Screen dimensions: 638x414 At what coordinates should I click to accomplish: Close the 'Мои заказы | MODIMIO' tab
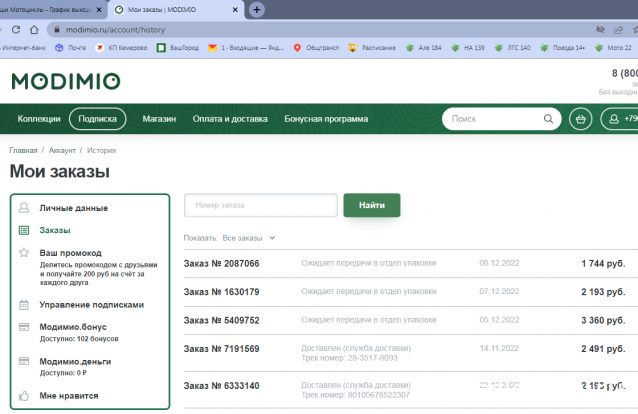235,10
